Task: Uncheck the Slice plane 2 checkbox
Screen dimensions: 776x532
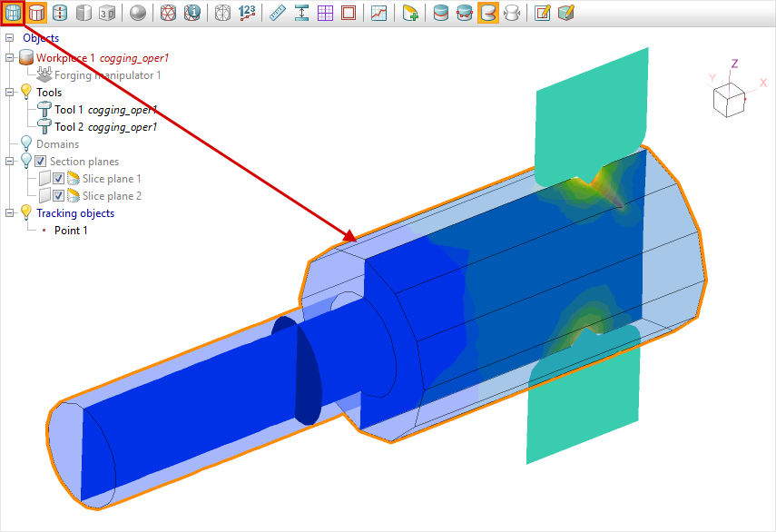Action: (x=58, y=196)
